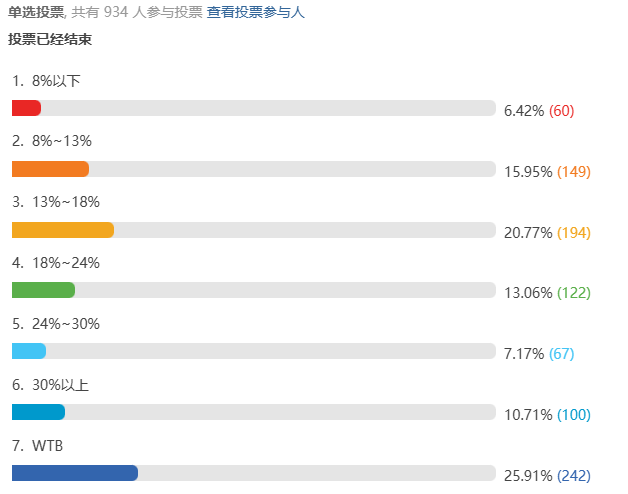Click option label 6. 30%以上
The height and width of the screenshot is (494, 628).
click(51, 385)
